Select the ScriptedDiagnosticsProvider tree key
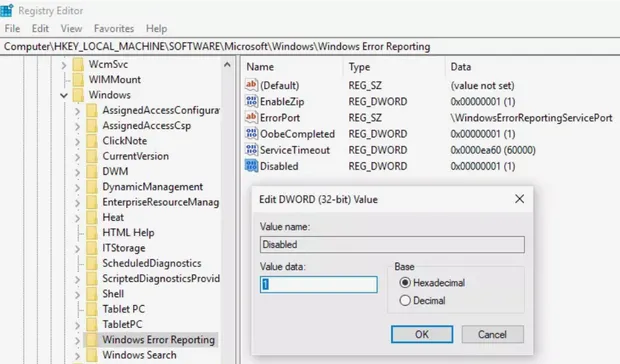Image resolution: width=620 pixels, height=364 pixels. coord(161,279)
